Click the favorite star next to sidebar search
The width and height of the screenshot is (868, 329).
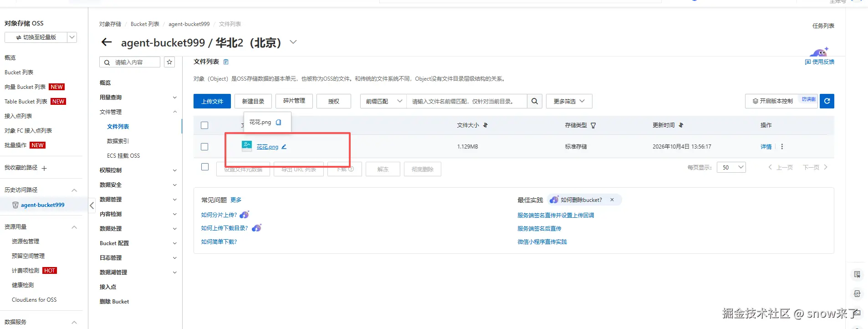pyautogui.click(x=169, y=62)
